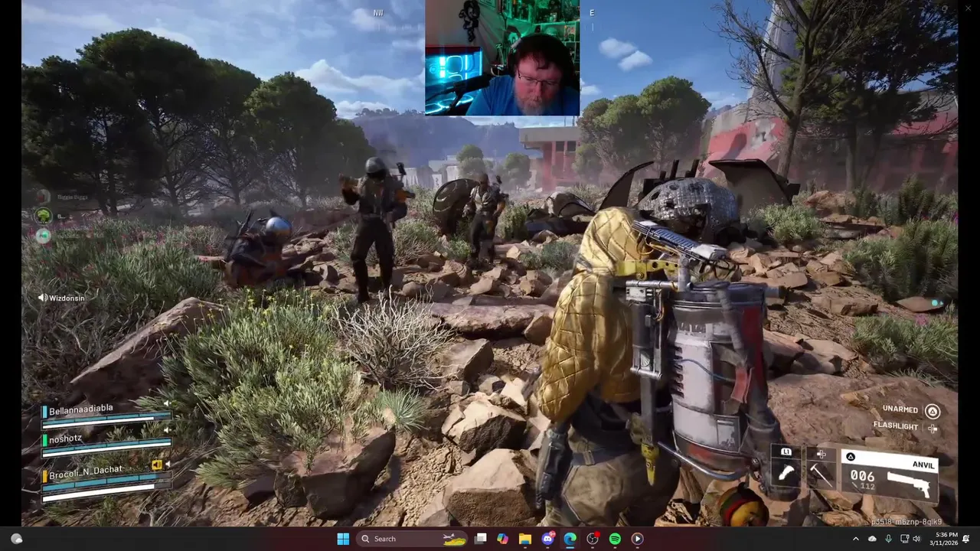Click the UNARMED label
Screen dimensions: 980x551
pyautogui.click(x=900, y=409)
